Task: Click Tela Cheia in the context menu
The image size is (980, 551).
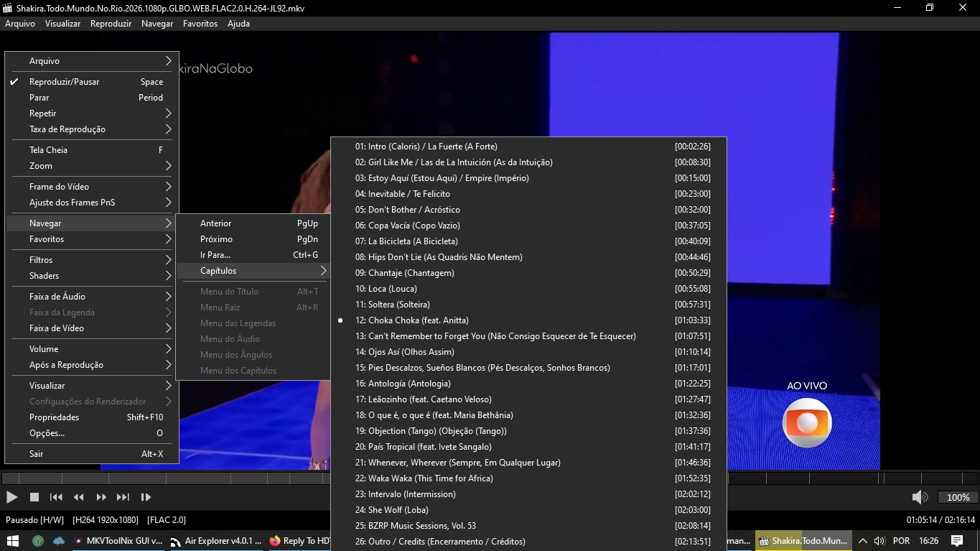Action: [92, 150]
